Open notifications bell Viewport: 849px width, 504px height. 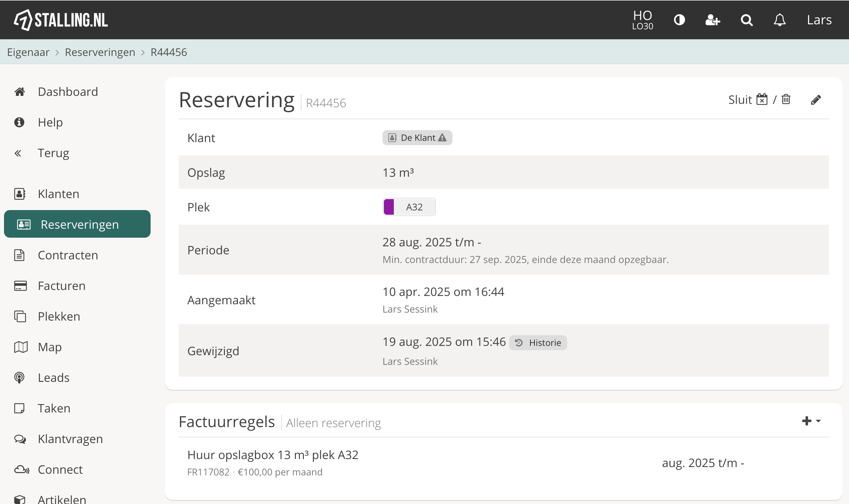(780, 20)
